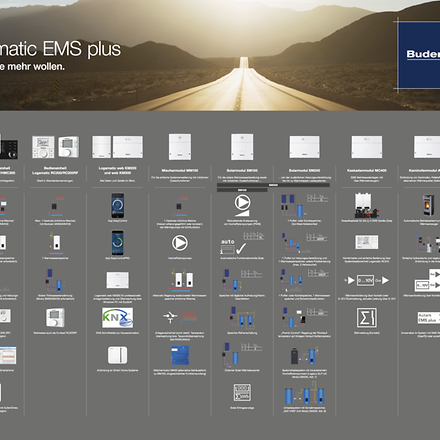Select the Kaskadenmodul MC400 product image

coord(367,147)
